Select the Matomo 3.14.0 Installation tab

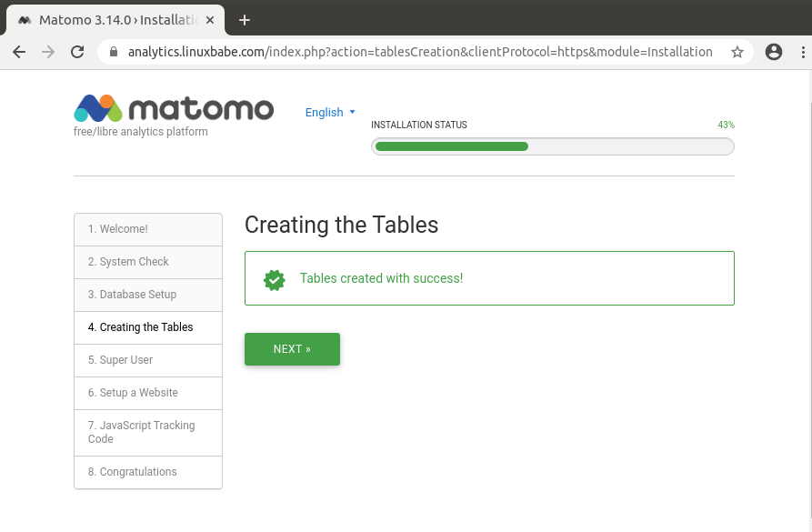(x=114, y=20)
